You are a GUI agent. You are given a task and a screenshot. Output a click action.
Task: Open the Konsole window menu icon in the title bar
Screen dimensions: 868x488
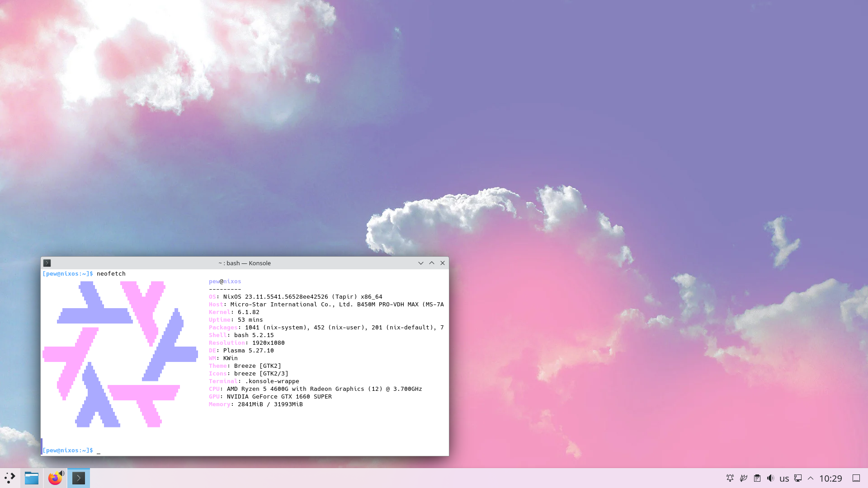click(x=47, y=263)
